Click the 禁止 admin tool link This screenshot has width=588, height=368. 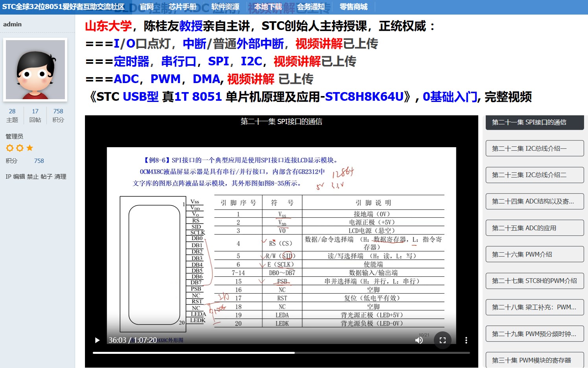click(x=33, y=177)
